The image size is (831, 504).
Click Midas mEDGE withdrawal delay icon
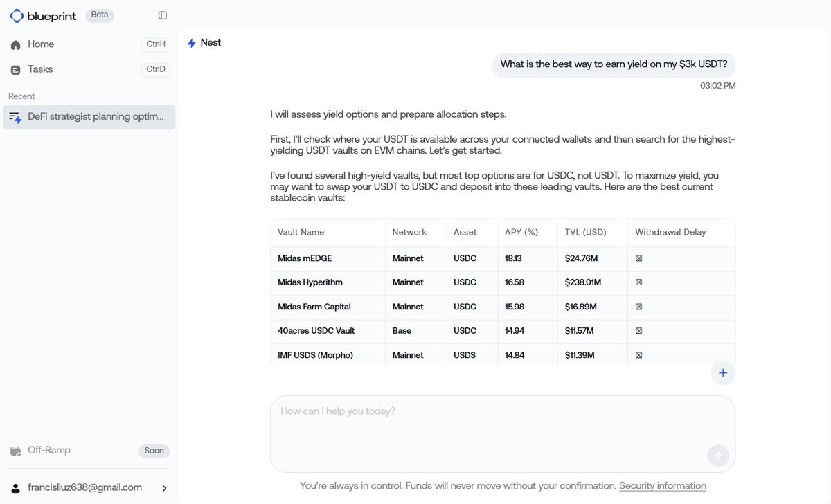638,258
